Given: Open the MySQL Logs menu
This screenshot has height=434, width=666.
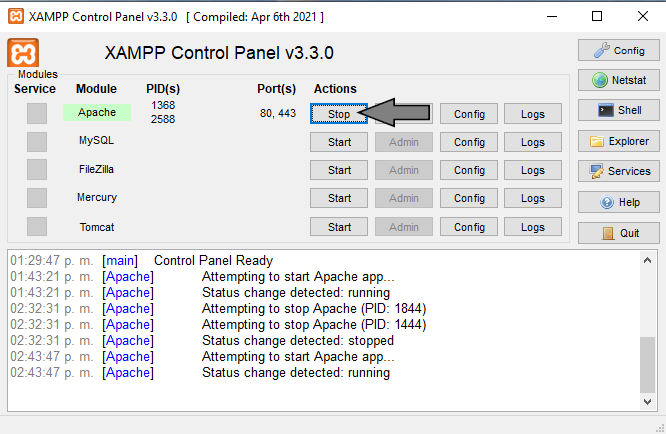Looking at the screenshot, I should tap(533, 142).
